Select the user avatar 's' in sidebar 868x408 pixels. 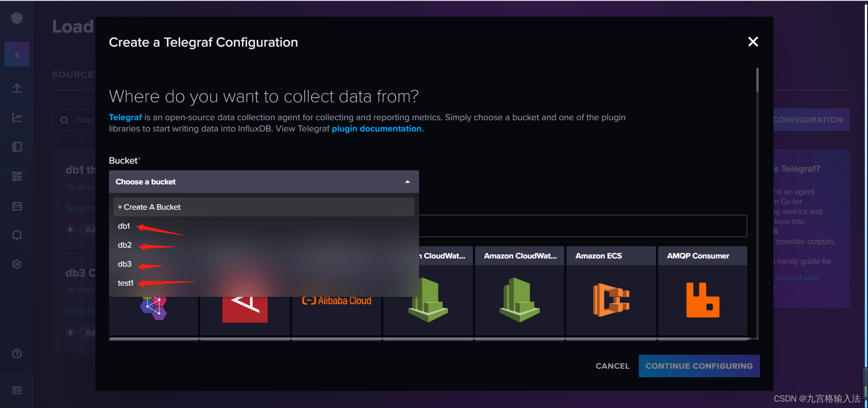pos(17,54)
